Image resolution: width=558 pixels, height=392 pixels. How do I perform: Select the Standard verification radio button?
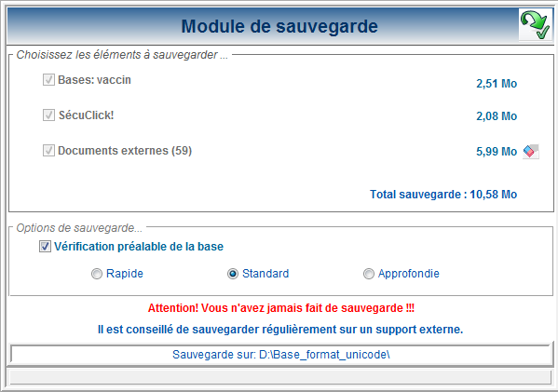pos(232,274)
